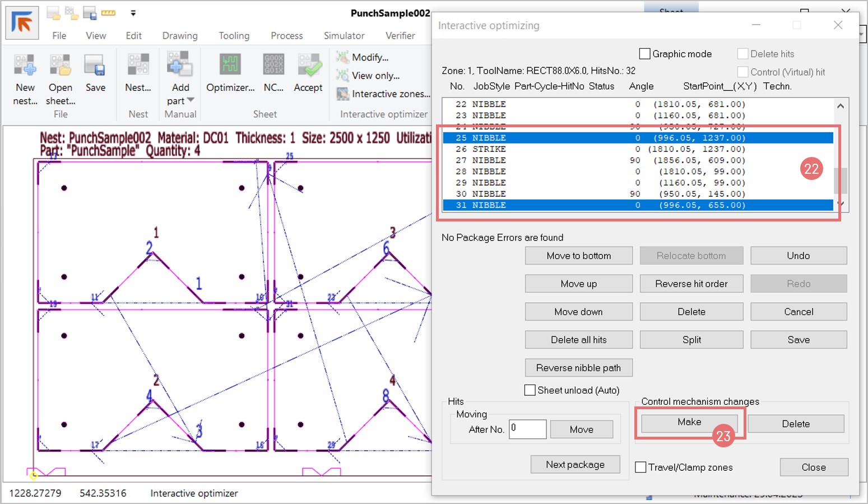Click the Save icon in ribbon

coord(95,66)
